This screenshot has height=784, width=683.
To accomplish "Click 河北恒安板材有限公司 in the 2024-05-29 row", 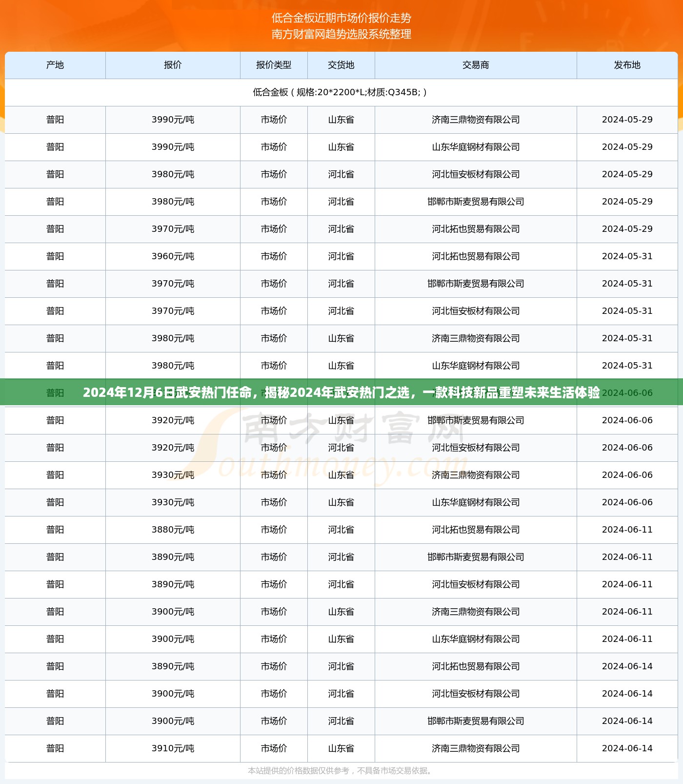I will tap(476, 174).
